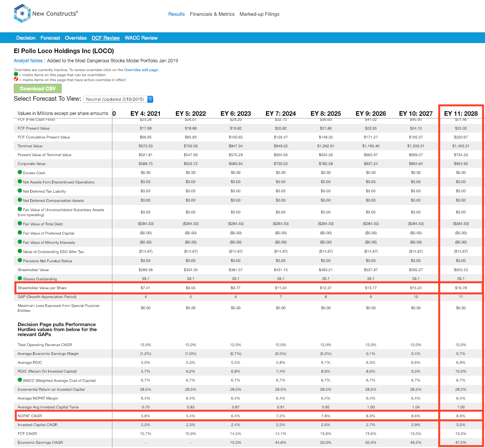Click the Present Value of Terminal Value label
Viewport: 485px width, 448px height.
point(44,155)
